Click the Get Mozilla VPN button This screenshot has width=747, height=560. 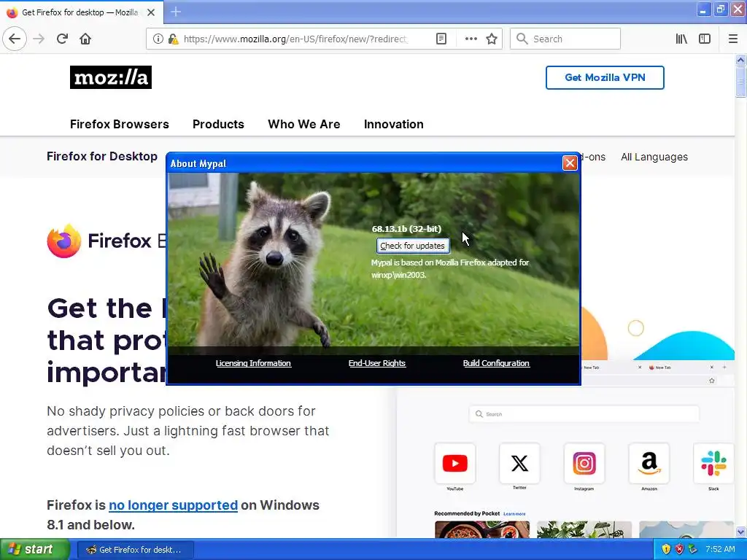[x=605, y=77]
